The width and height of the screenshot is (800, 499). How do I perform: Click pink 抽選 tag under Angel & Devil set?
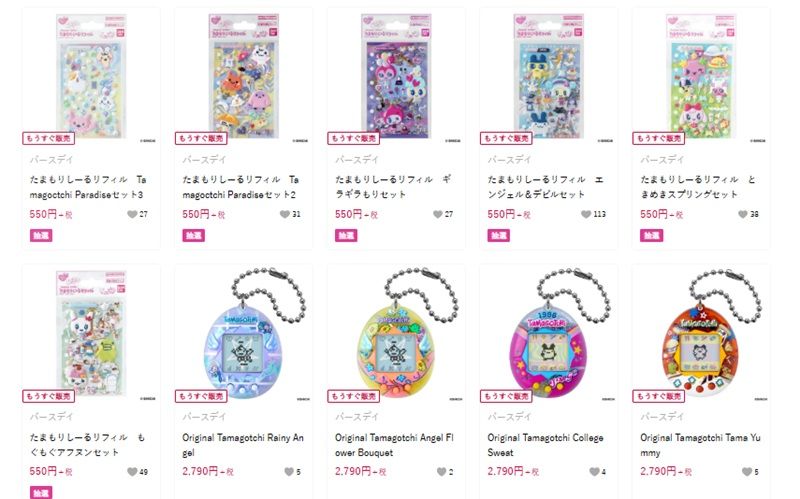(498, 235)
